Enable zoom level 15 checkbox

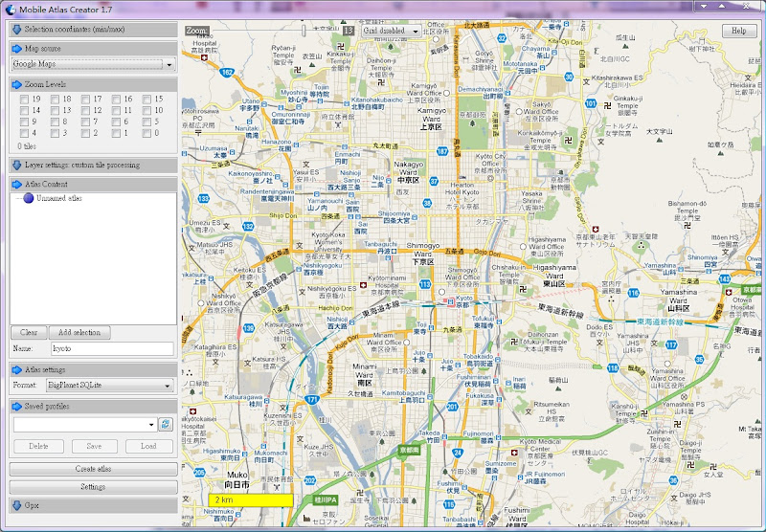pyautogui.click(x=146, y=100)
